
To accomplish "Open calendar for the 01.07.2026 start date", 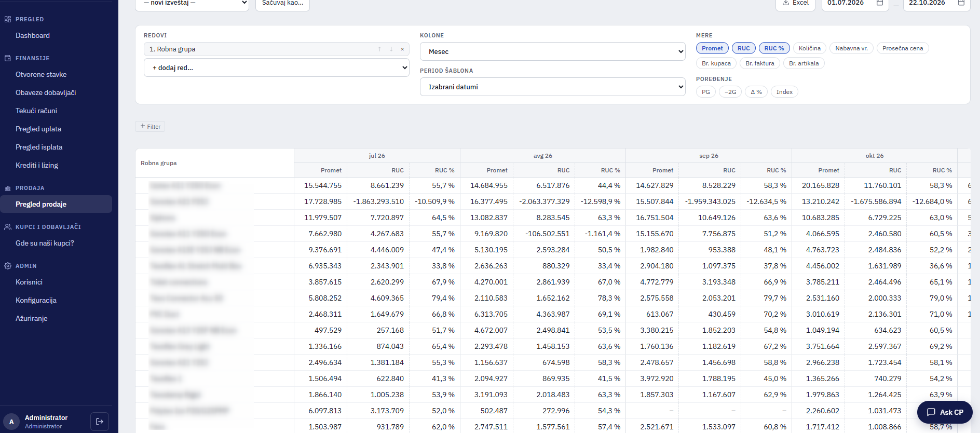I will [880, 3].
